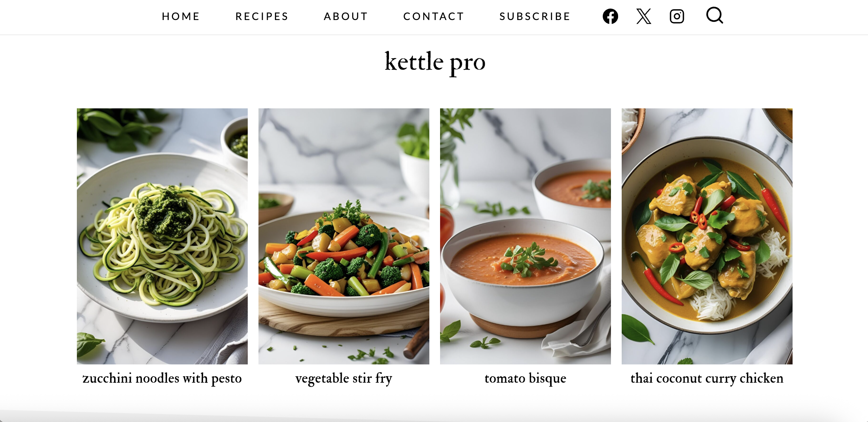Screen dimensions: 868x422
Task: Select the thai curry chicken photo
Action: pyautogui.click(x=707, y=236)
